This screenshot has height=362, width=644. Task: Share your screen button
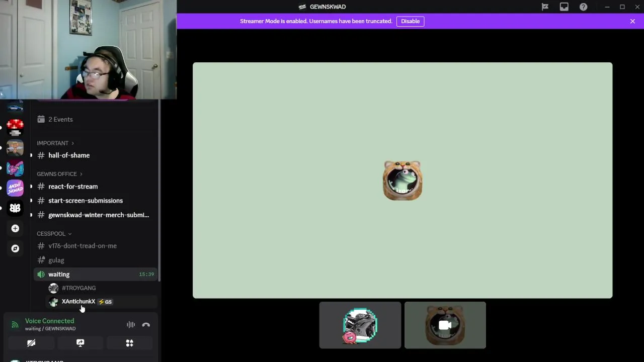pyautogui.click(x=80, y=343)
